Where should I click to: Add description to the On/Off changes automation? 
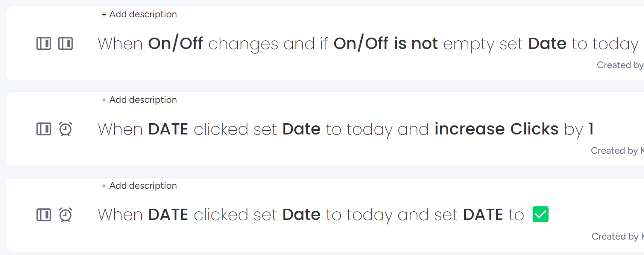click(139, 14)
